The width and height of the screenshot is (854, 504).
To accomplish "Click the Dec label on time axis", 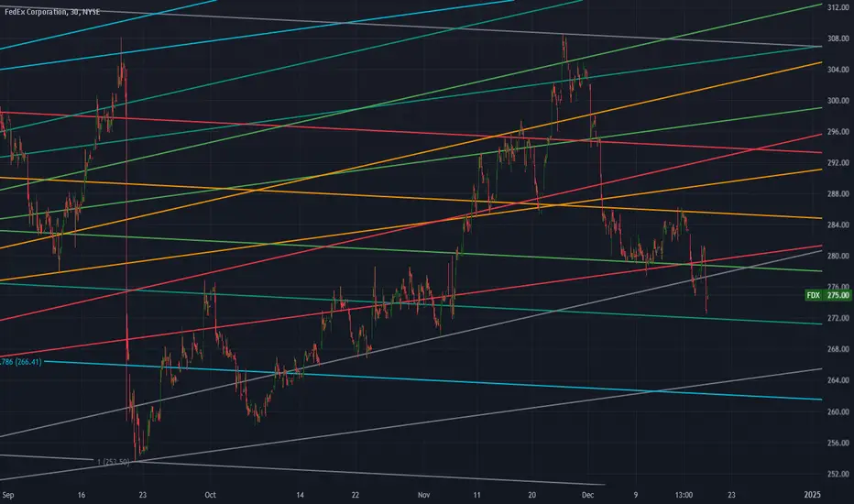I will [x=587, y=495].
